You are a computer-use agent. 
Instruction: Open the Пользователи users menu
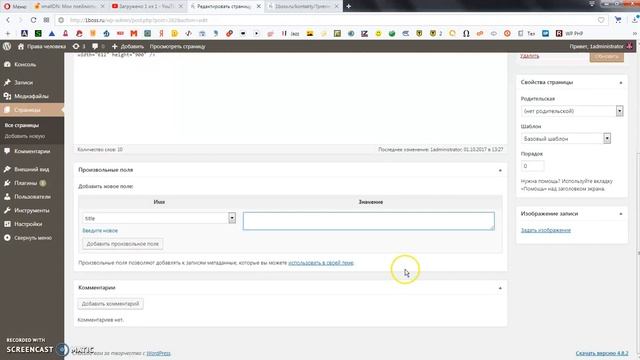tap(32, 197)
